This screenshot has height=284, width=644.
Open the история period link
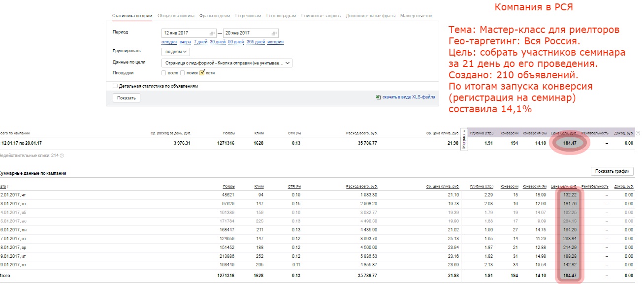(276, 42)
